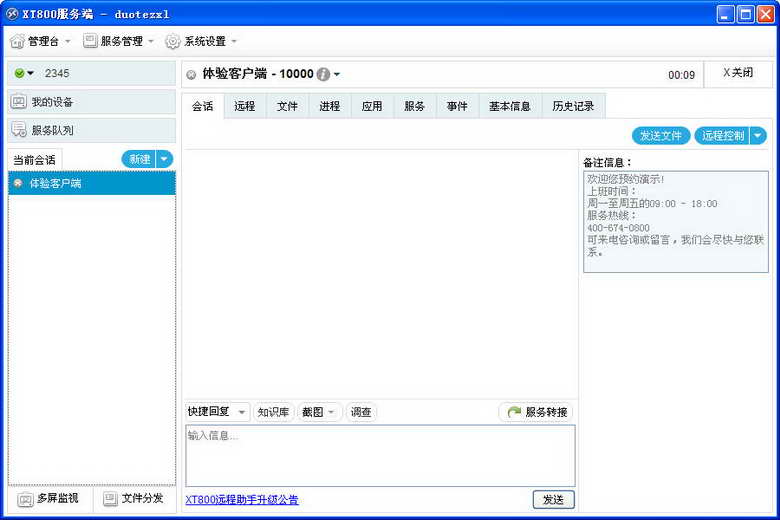
Task: Click the status icon before 体验客户端 title
Action: coord(191,75)
